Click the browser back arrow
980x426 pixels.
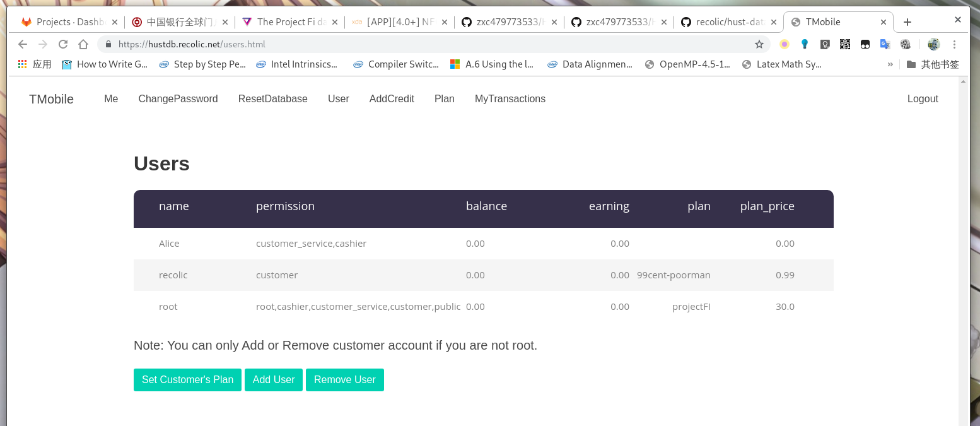(23, 44)
